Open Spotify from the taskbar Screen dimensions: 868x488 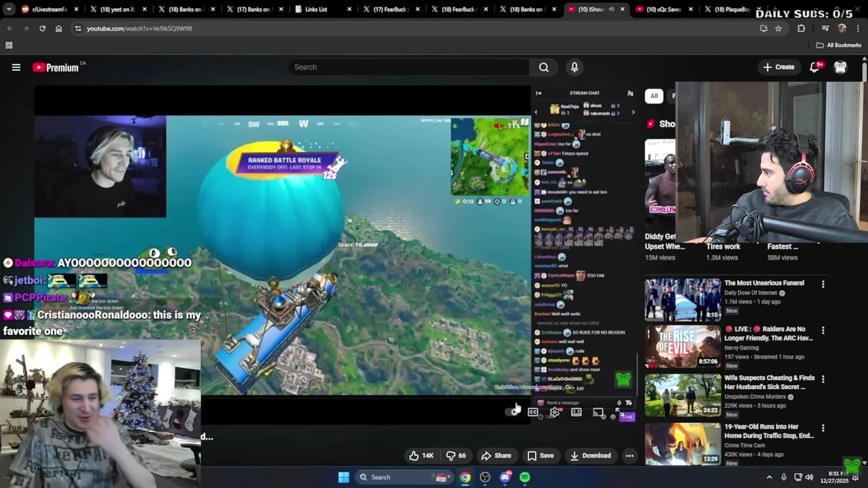(x=525, y=477)
